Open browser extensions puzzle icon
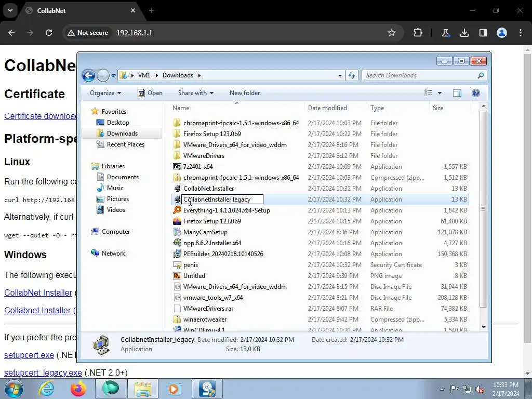 click(x=418, y=33)
